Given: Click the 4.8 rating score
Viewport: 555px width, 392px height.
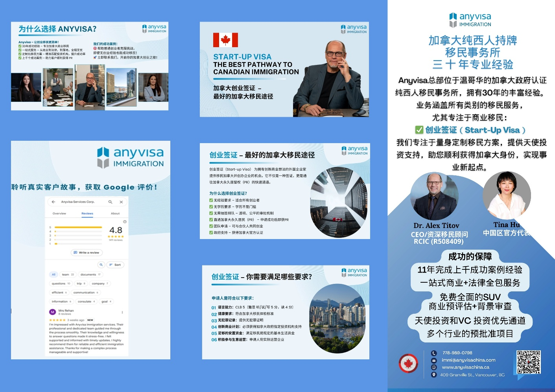Looking at the screenshot, I should [x=116, y=230].
